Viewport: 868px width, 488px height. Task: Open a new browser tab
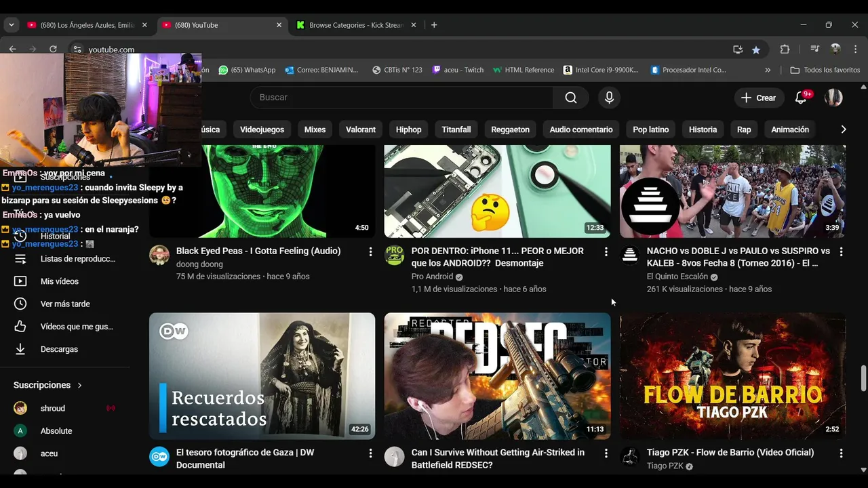pyautogui.click(x=434, y=25)
